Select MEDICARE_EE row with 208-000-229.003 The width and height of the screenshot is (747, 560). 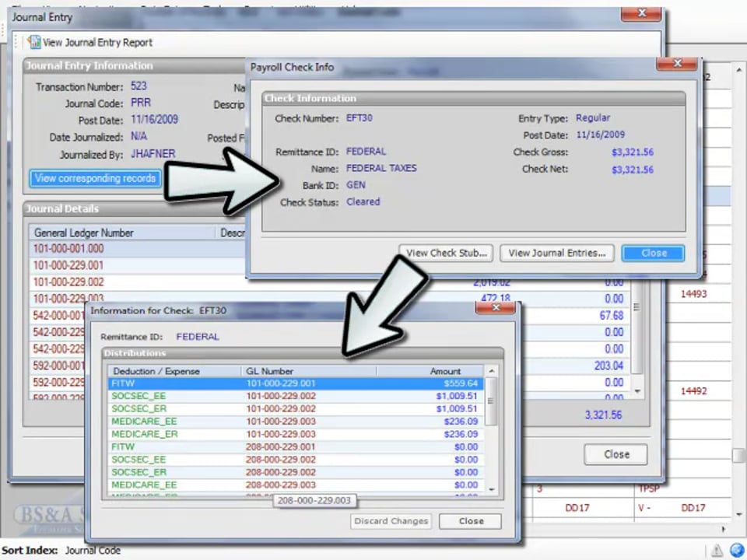point(296,485)
